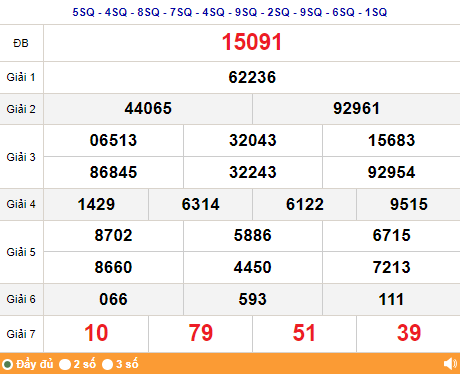Image resolution: width=460 pixels, height=376 pixels.
Task: Click the special prize number 15091
Action: (x=252, y=42)
